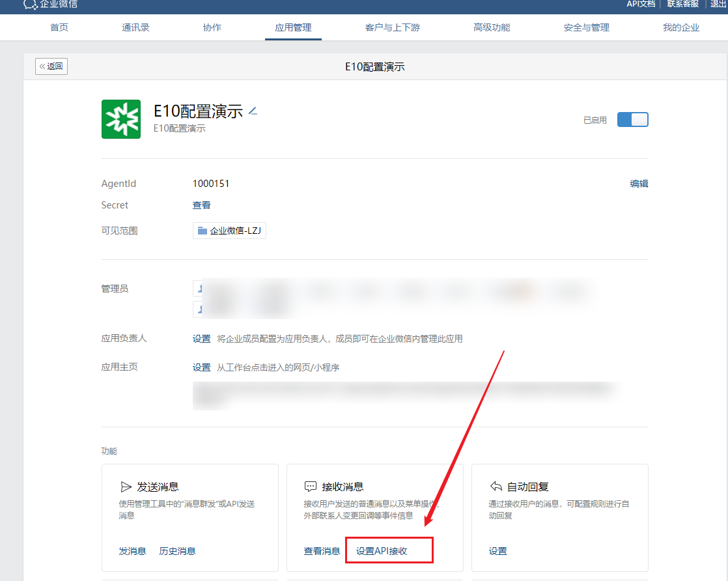Click the 发送消息 card heading

(x=158, y=487)
